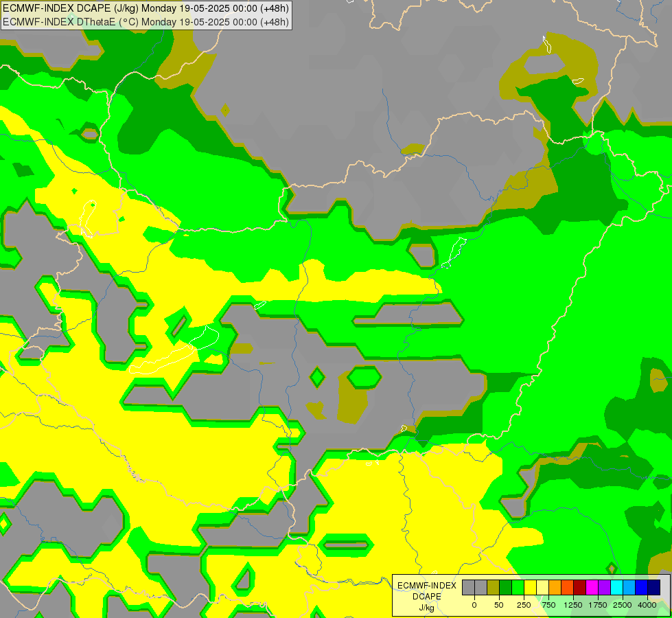Click the legend value '1750'
672x618 pixels.
598,605
